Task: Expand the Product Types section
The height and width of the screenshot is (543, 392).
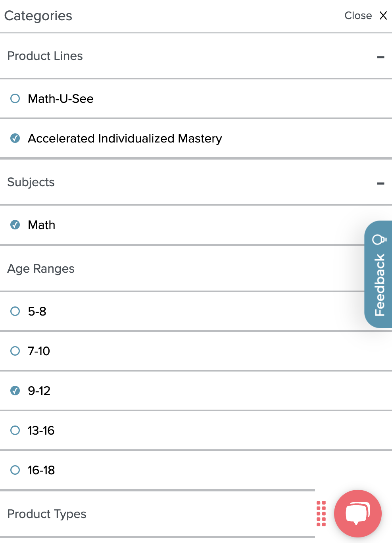Action: 158,514
